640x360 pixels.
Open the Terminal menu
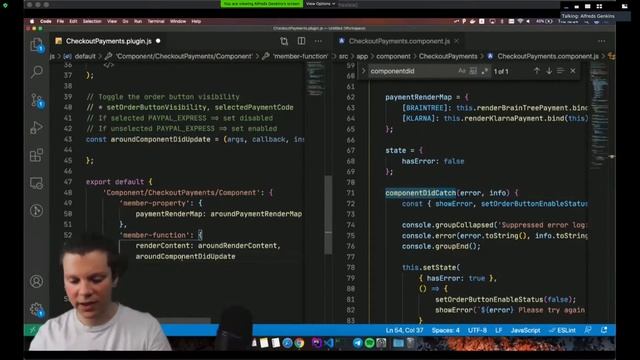156,21
